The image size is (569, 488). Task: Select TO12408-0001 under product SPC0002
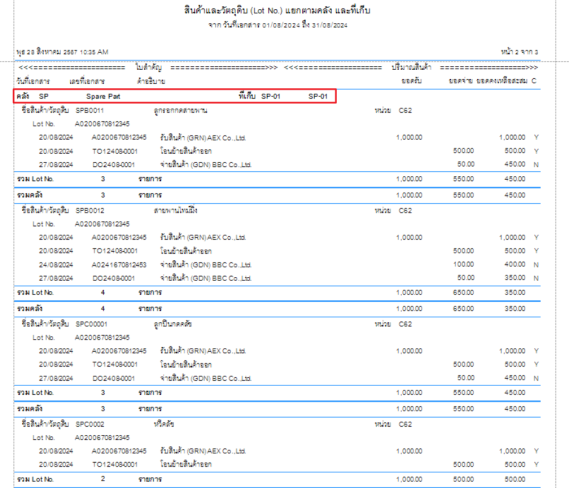115,464
